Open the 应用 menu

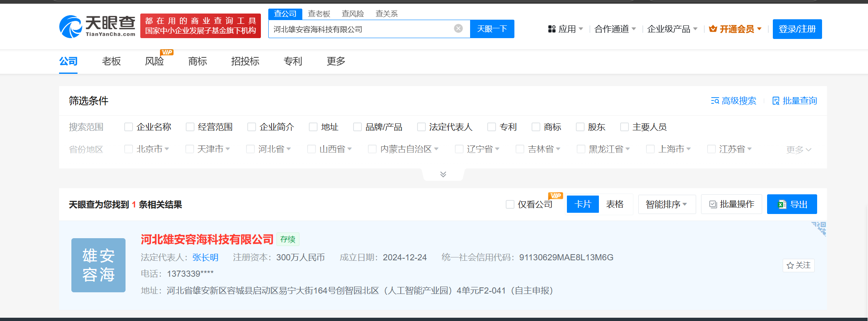pyautogui.click(x=566, y=29)
